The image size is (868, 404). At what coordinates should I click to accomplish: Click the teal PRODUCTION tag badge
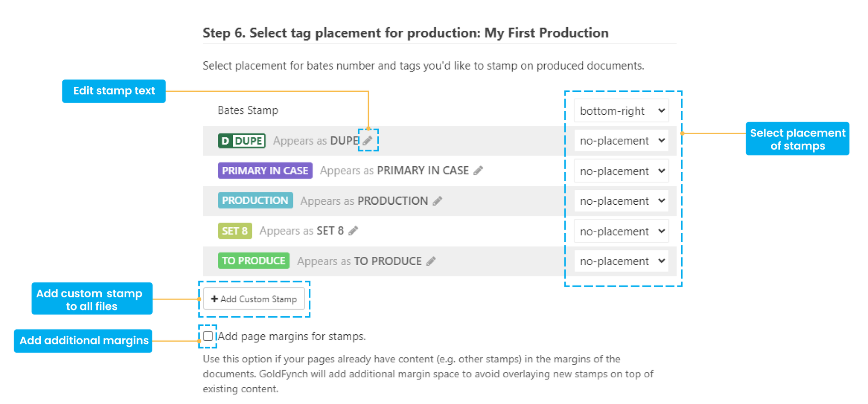tap(255, 200)
